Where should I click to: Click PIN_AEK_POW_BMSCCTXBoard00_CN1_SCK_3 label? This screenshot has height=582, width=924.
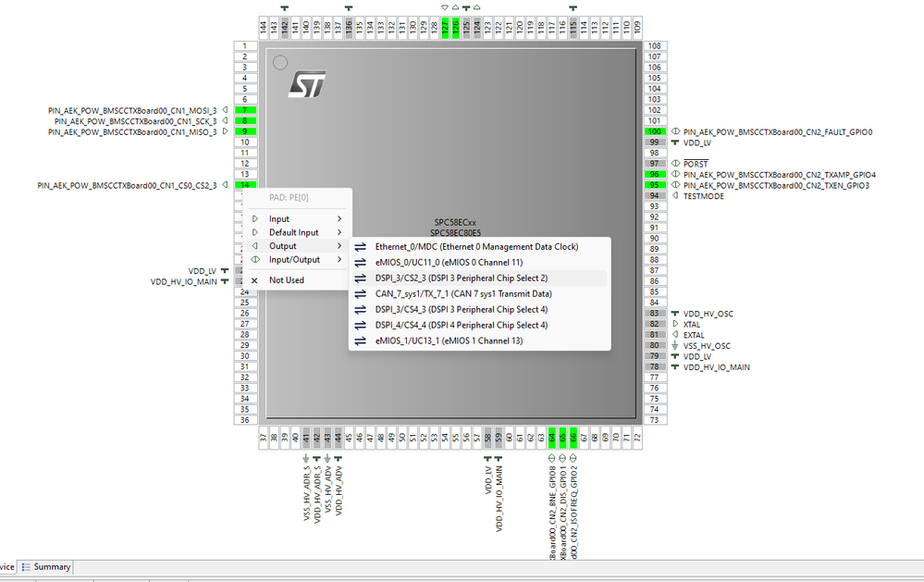pyautogui.click(x=136, y=121)
